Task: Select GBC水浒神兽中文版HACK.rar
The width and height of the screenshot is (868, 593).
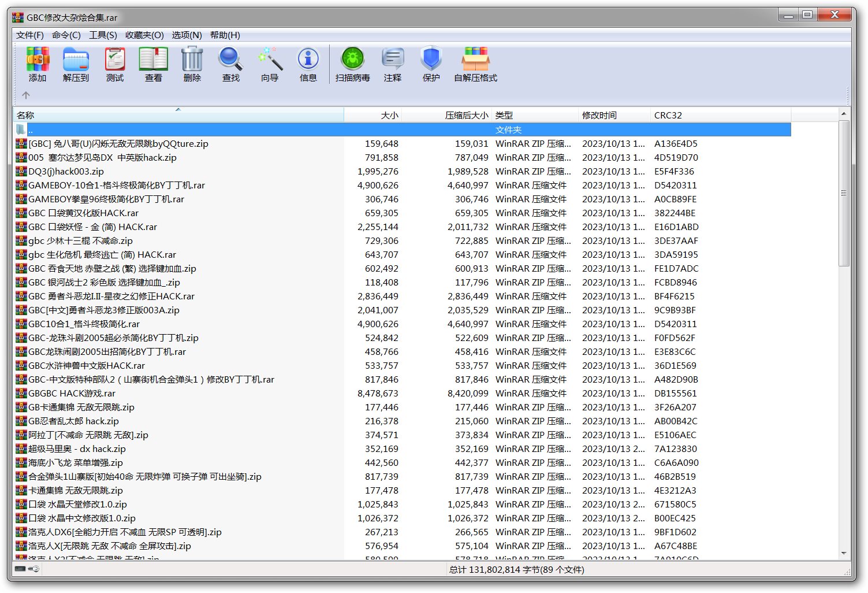Action: [87, 365]
